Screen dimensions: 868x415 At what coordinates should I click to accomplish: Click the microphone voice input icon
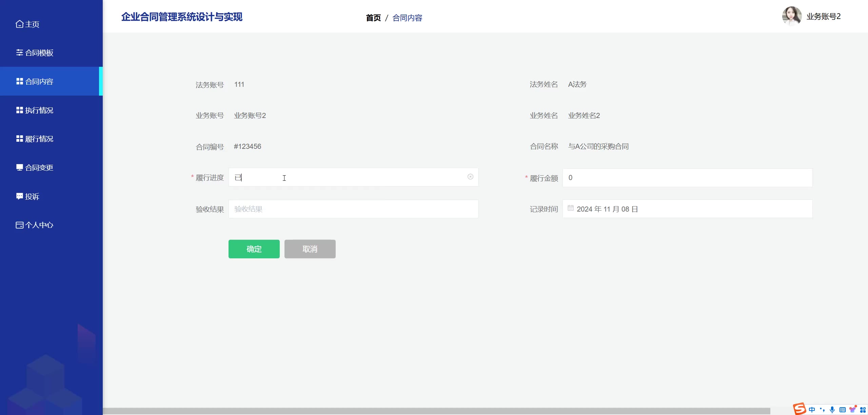tap(832, 410)
